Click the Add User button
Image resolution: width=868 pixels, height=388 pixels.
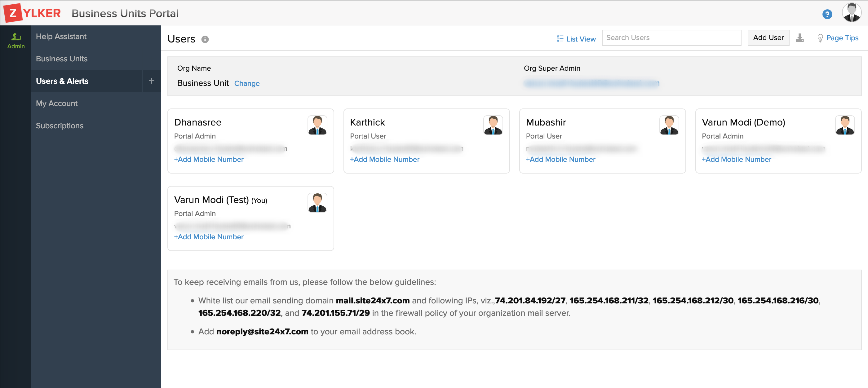click(768, 37)
